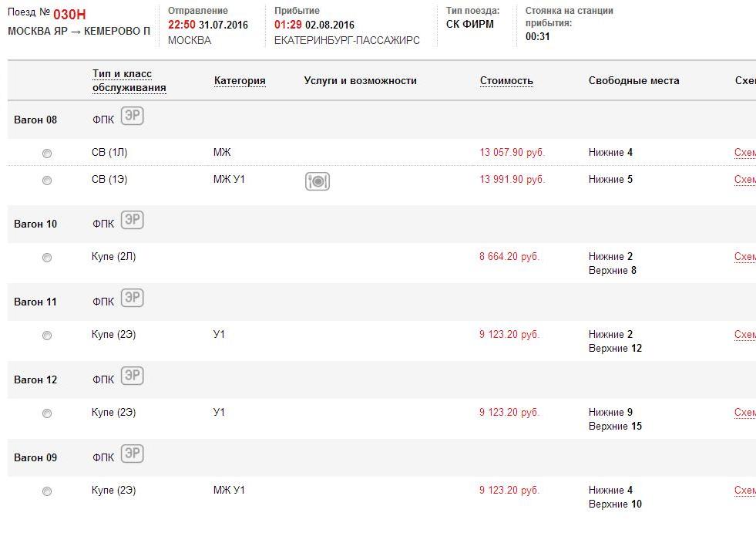Select the Купе (2Л) radio in Вагон 10
The image size is (756, 533).
point(47,258)
